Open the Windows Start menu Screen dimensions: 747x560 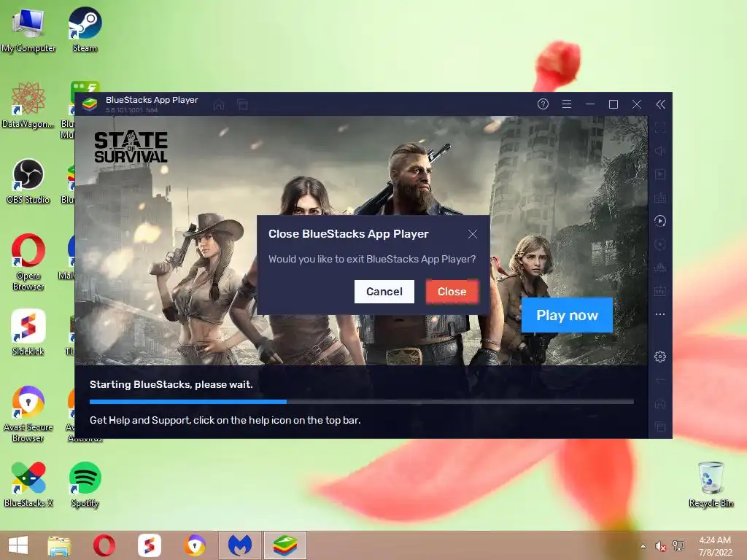click(x=18, y=545)
